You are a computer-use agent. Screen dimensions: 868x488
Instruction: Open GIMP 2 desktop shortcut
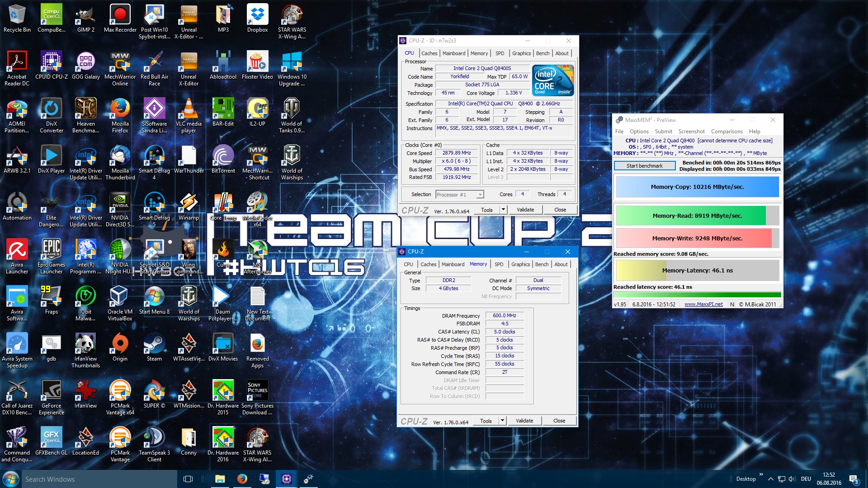tap(86, 19)
